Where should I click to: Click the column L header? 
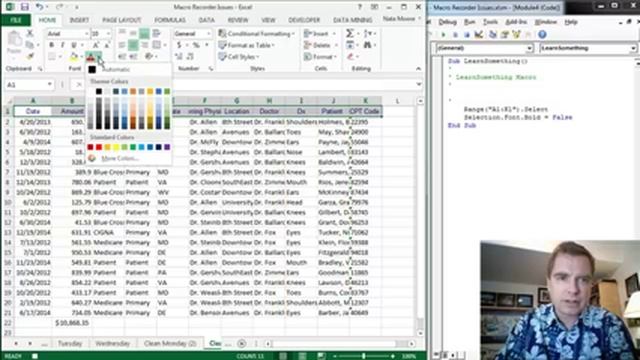coord(398,101)
